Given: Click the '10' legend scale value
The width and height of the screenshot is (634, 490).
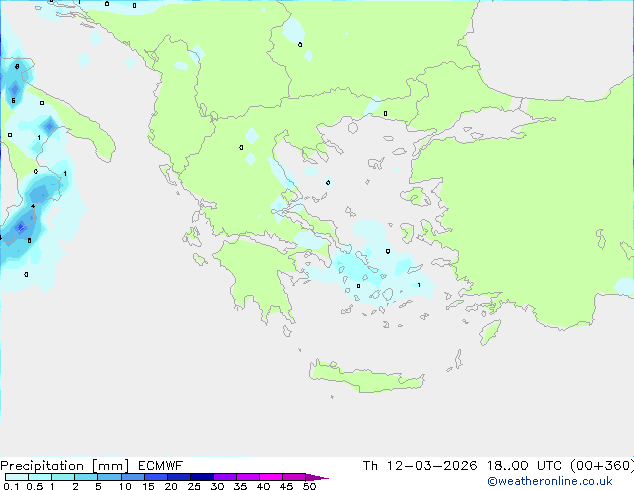Looking at the screenshot, I should pos(125,486).
